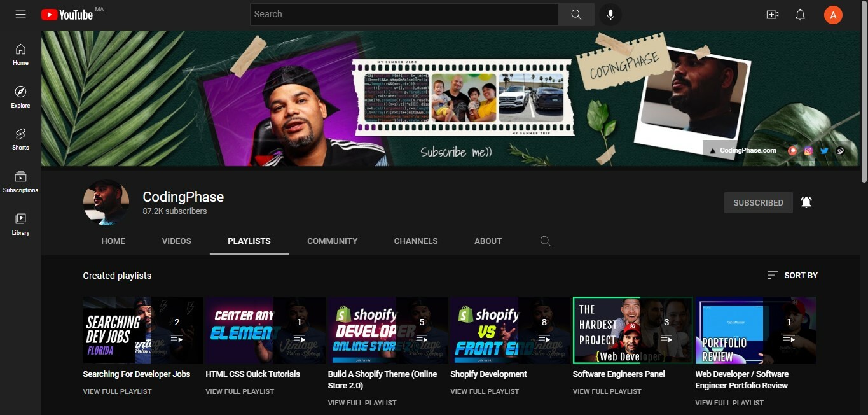The image size is (868, 415).
Task: View full playlist under Build A Shopify Theme
Action: [362, 403]
